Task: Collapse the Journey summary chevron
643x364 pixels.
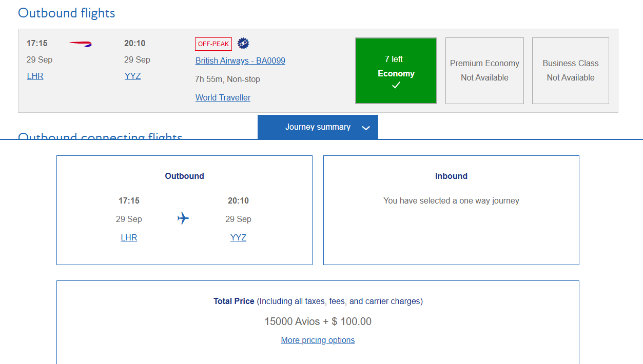Action: (x=366, y=128)
